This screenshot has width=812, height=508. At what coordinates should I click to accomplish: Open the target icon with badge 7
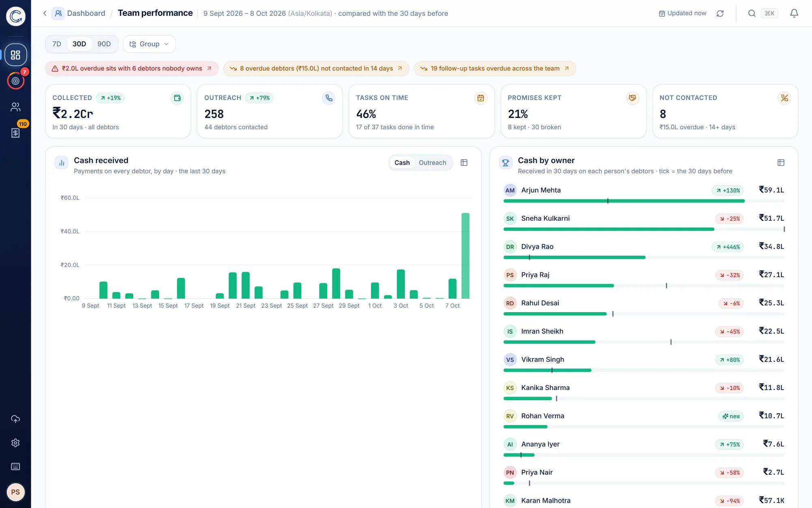[15, 81]
